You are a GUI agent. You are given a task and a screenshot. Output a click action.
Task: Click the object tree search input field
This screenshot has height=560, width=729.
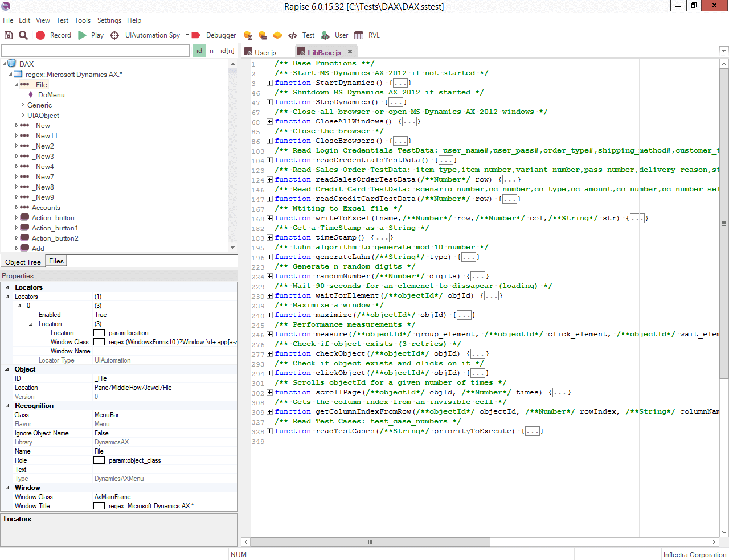pyautogui.click(x=96, y=51)
